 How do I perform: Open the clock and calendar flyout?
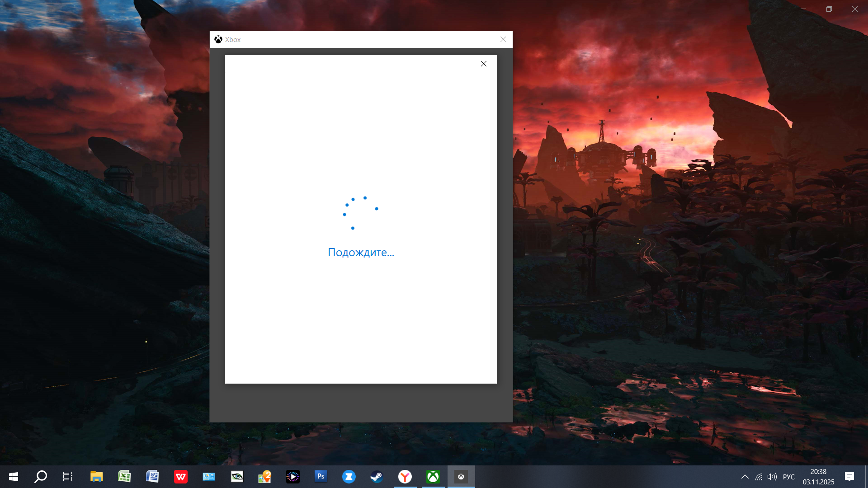[x=818, y=477]
